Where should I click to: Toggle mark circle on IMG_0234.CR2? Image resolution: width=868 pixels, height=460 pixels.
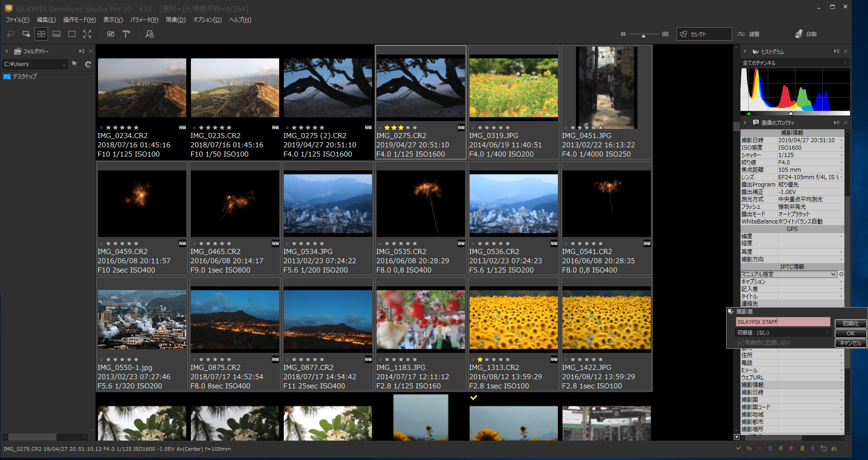(x=101, y=127)
